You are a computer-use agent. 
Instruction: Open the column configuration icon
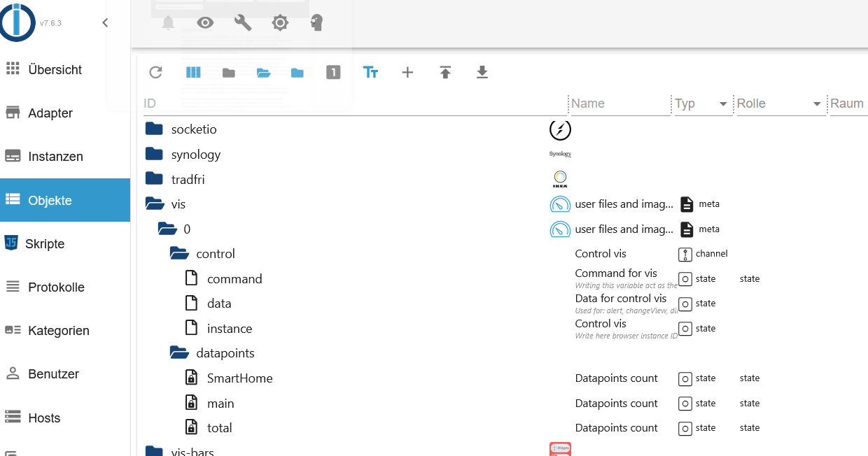193,72
